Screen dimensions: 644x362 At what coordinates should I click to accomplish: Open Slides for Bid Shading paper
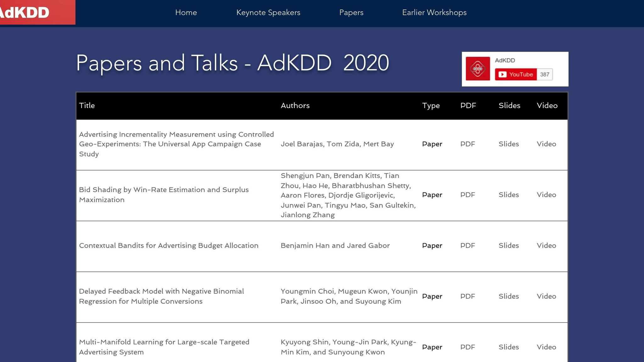[509, 195]
